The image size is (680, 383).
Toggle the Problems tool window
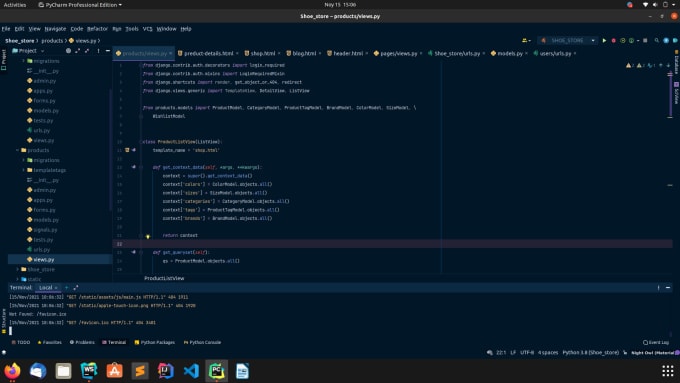point(82,342)
